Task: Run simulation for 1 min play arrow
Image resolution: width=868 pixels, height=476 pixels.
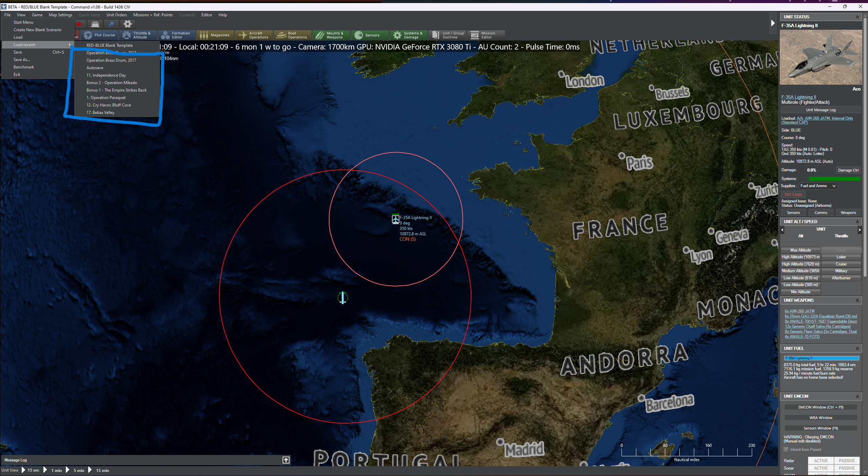Action: (x=45, y=470)
